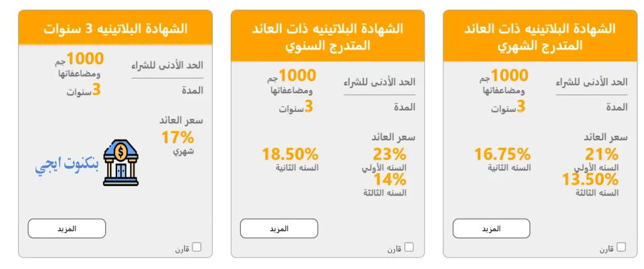Click المزيد button on الشهادة البلاتينيه 3 سنوات card
This screenshot has width=644, height=269.
point(67,228)
